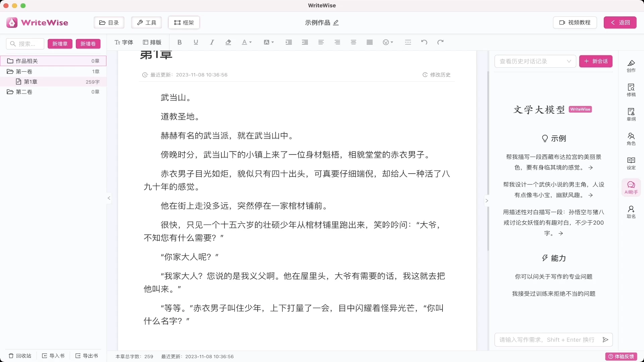The image size is (644, 362).
Task: Open the 章纲 chapter outline panel
Action: (x=631, y=115)
